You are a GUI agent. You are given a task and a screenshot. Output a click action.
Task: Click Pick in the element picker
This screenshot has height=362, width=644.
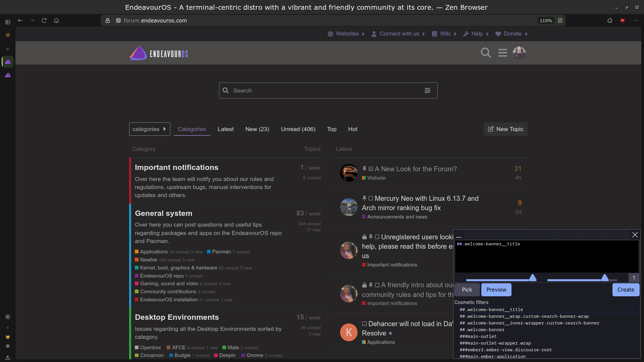(x=467, y=290)
